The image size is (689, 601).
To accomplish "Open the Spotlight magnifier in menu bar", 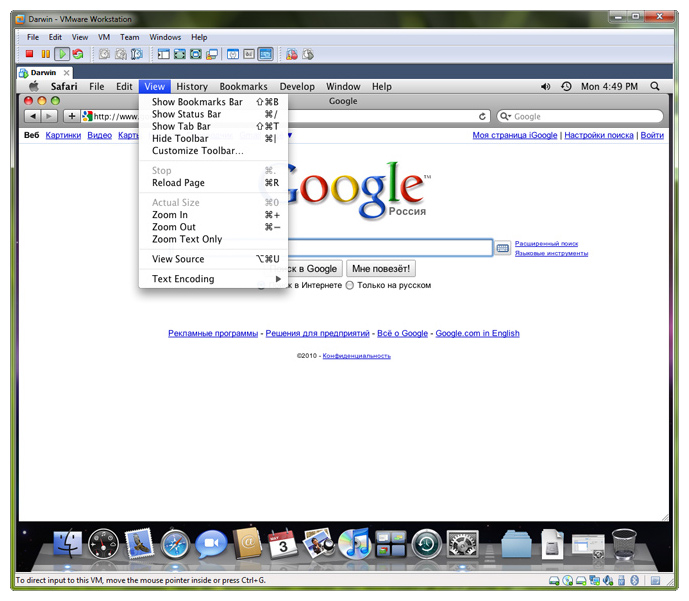I will [x=655, y=87].
